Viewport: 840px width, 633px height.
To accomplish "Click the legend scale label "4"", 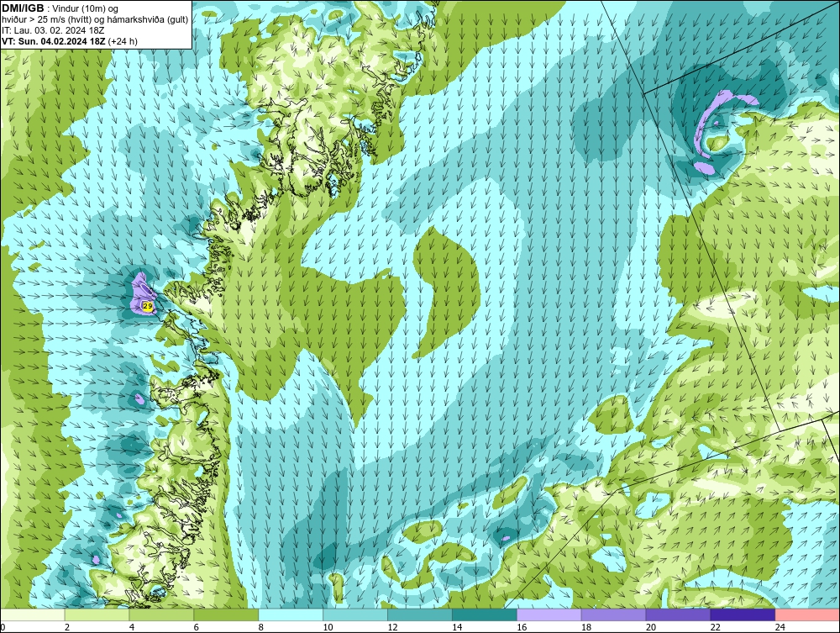I will [132, 627].
